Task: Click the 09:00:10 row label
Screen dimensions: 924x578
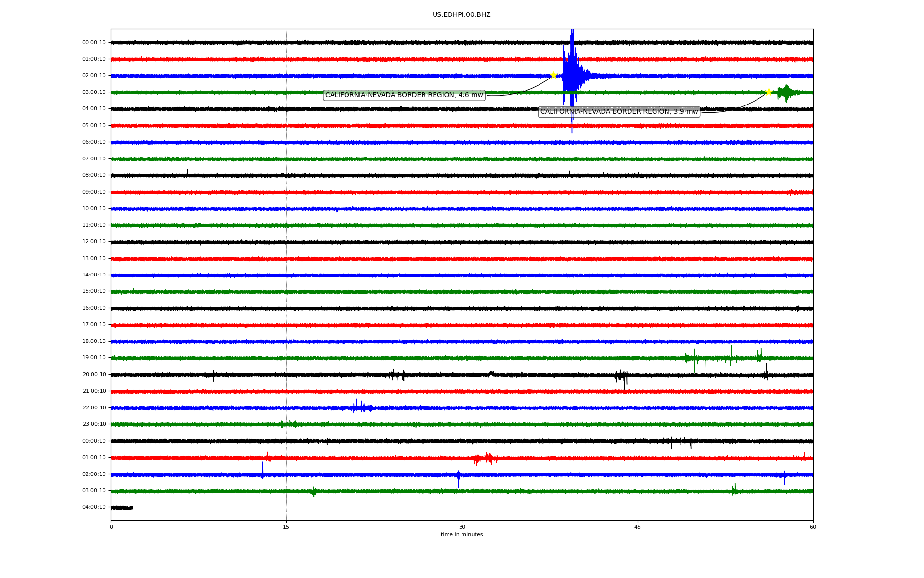Action: (94, 192)
